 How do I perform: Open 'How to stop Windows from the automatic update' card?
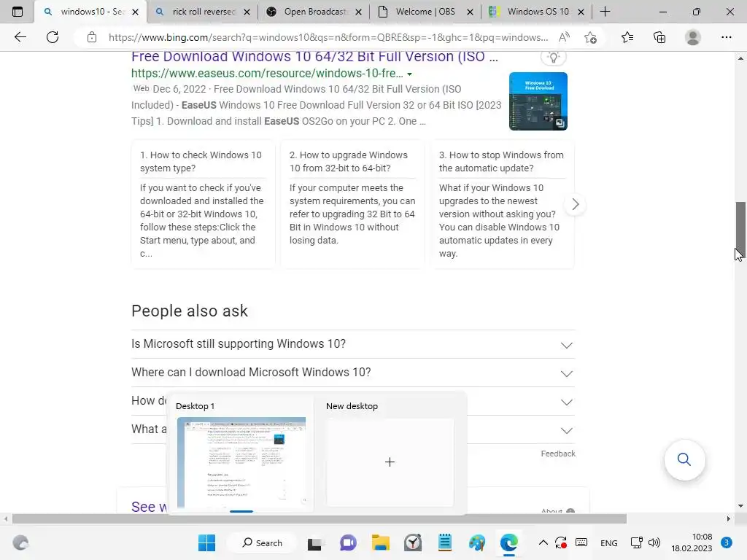502,205
